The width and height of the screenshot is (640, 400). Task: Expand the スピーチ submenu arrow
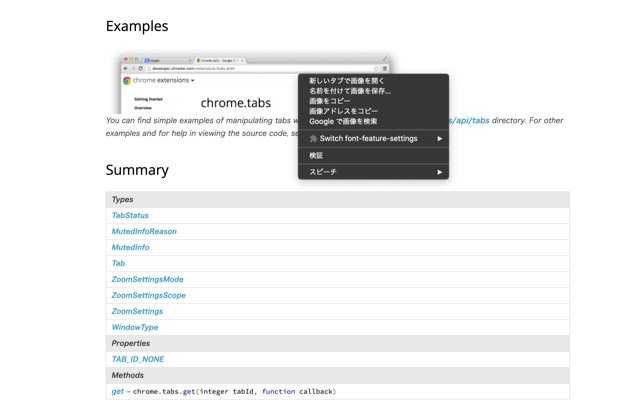pos(439,172)
